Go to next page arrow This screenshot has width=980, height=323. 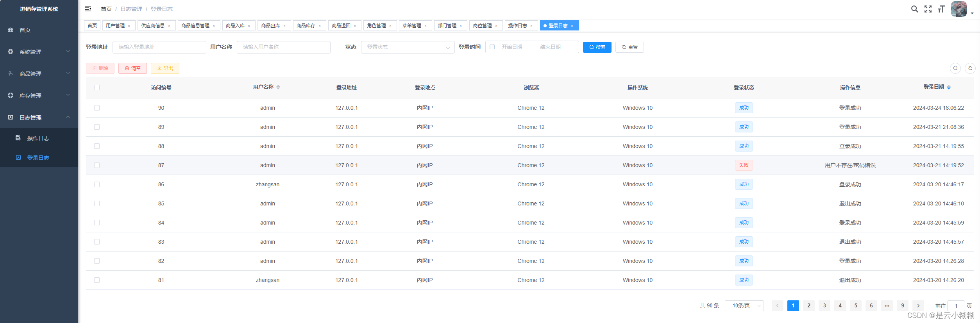point(918,305)
